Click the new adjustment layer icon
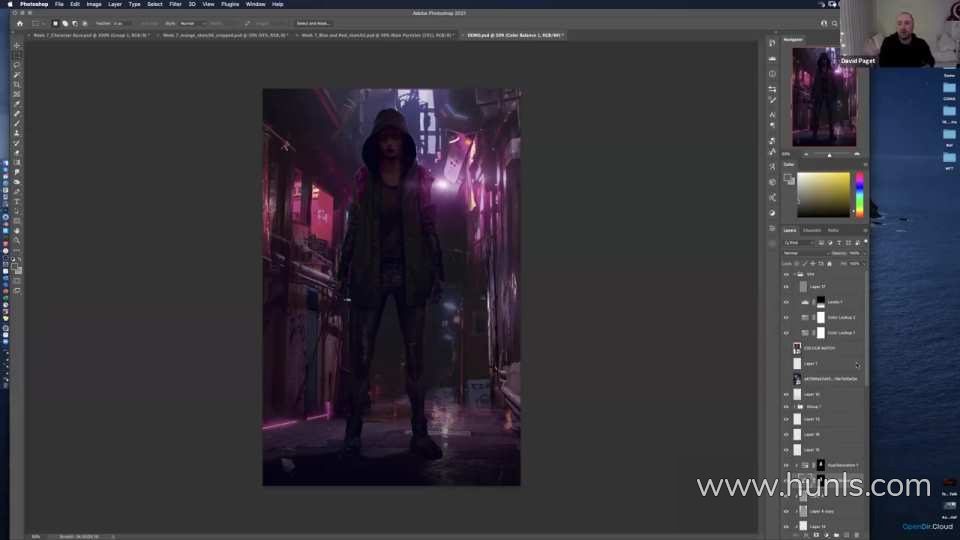 click(x=827, y=535)
